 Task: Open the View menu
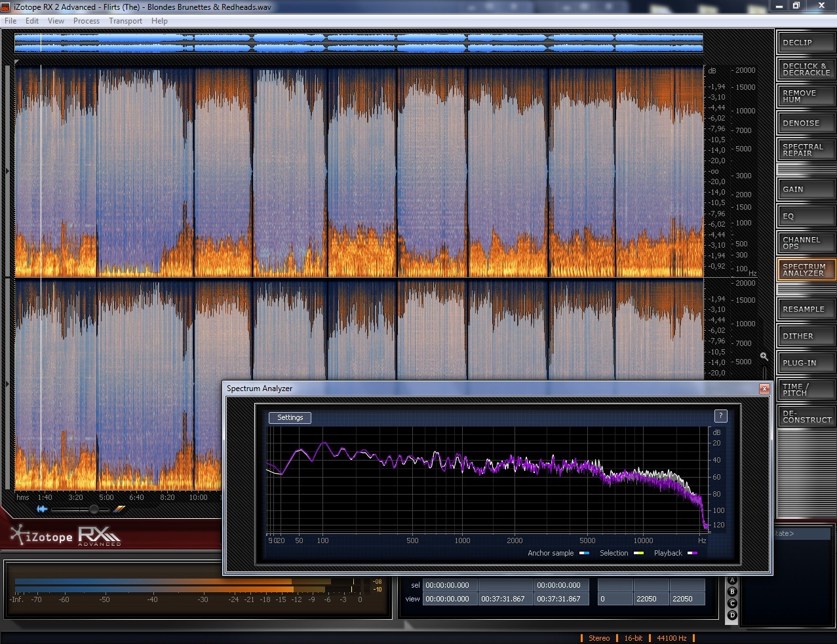coord(56,21)
